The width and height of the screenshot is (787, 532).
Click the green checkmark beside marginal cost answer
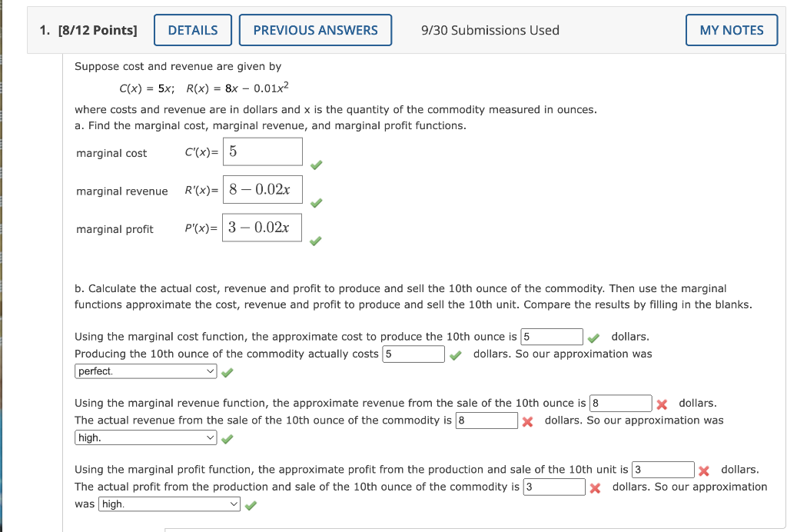(x=317, y=165)
